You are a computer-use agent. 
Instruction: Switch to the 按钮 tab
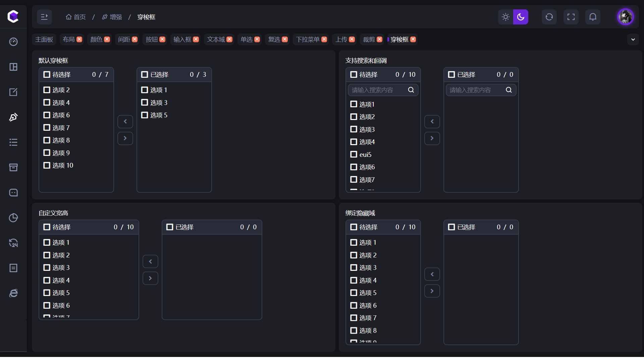(152, 40)
